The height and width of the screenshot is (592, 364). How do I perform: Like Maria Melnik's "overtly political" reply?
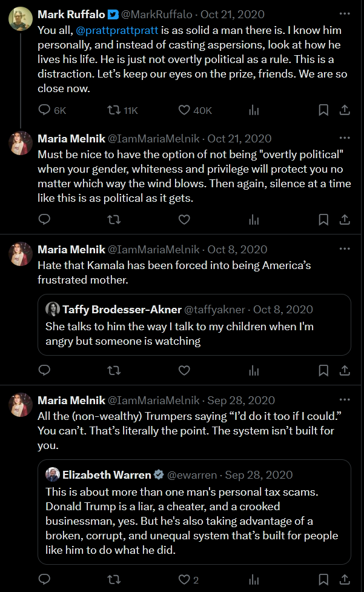[x=185, y=219]
